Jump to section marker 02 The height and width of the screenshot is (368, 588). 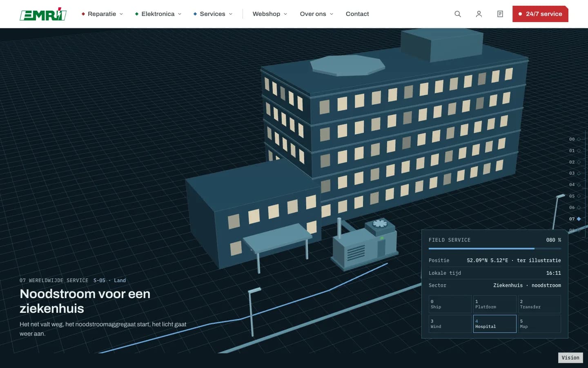tap(575, 162)
